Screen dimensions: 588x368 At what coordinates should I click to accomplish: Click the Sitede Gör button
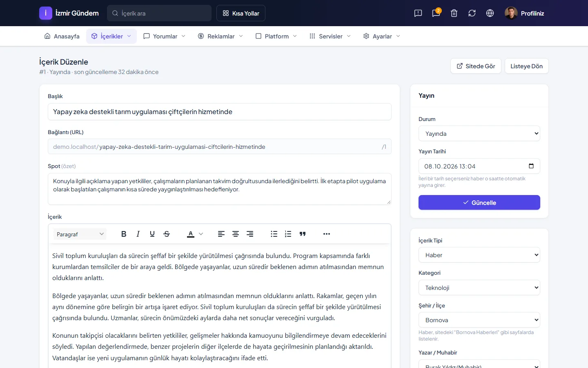pyautogui.click(x=476, y=66)
